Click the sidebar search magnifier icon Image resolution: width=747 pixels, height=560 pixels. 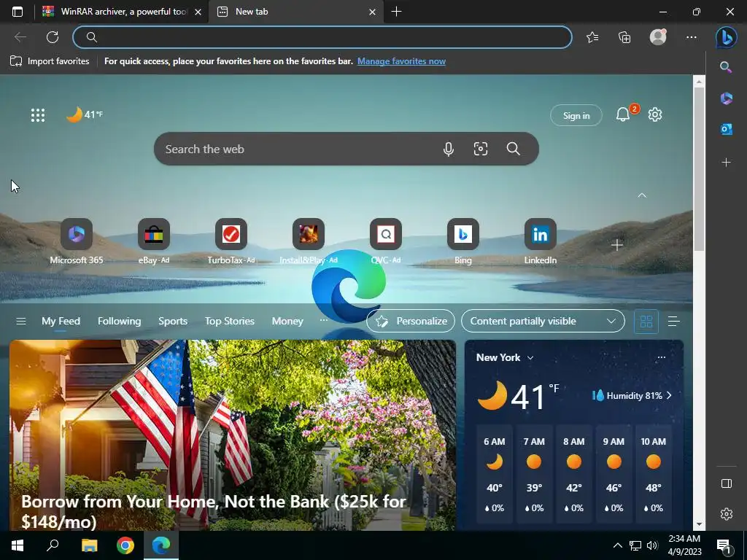click(726, 67)
